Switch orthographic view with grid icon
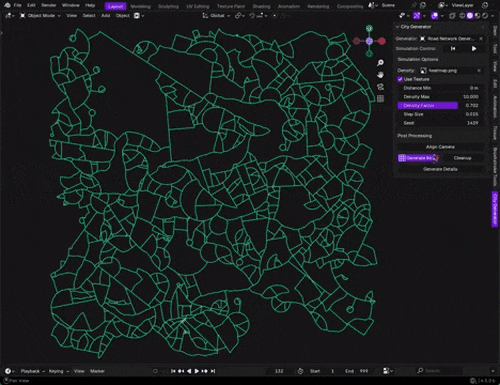500x385 pixels. [380, 99]
